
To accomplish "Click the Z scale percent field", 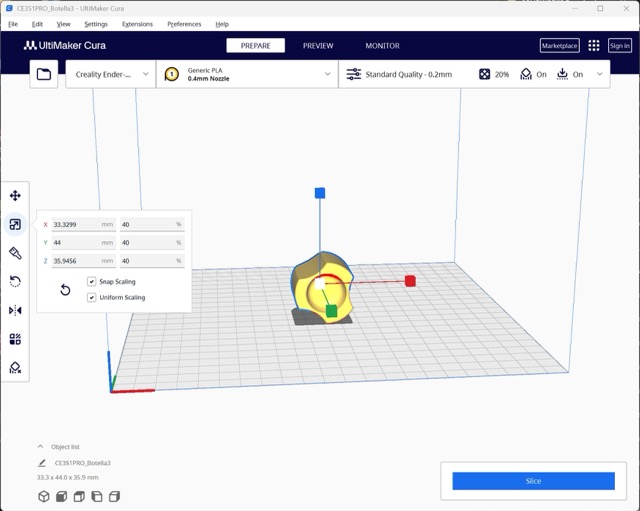I will click(x=152, y=261).
